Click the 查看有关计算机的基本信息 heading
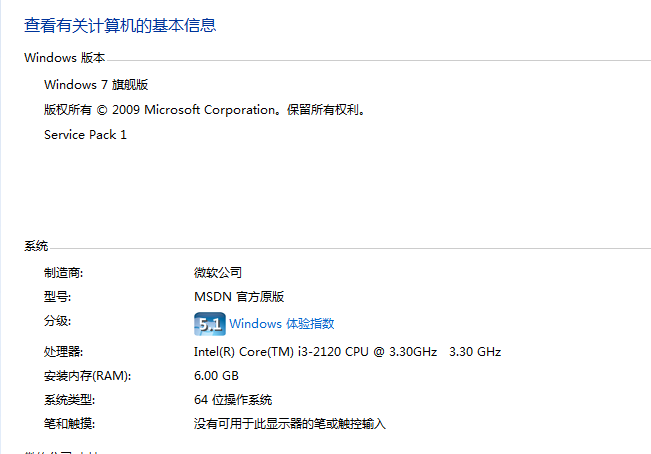Image resolution: width=651 pixels, height=454 pixels. coord(120,25)
